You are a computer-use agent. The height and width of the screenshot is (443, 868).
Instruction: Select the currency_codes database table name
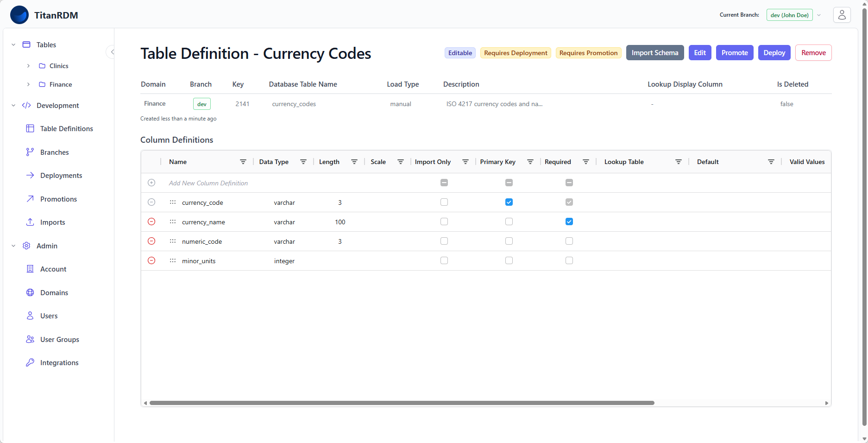(294, 104)
